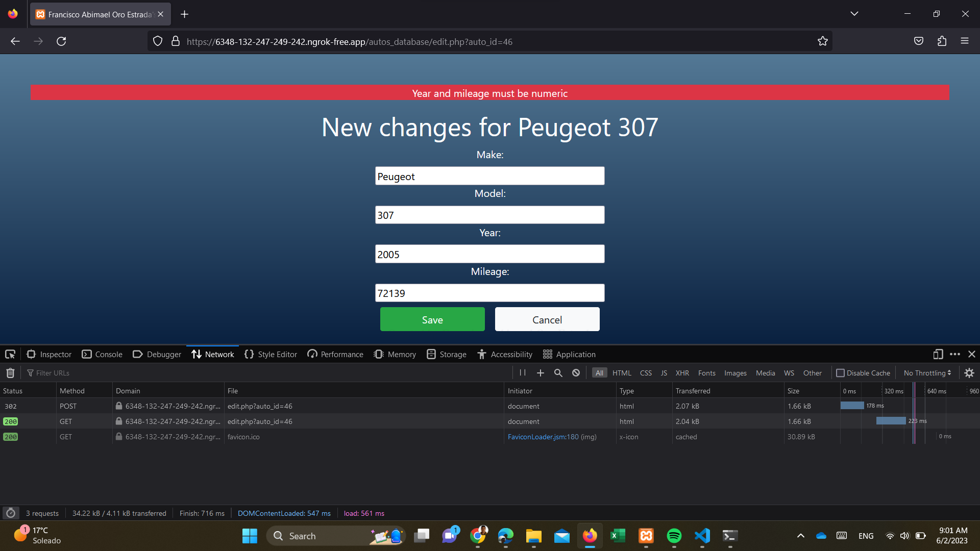Select the Network tab

(x=213, y=354)
